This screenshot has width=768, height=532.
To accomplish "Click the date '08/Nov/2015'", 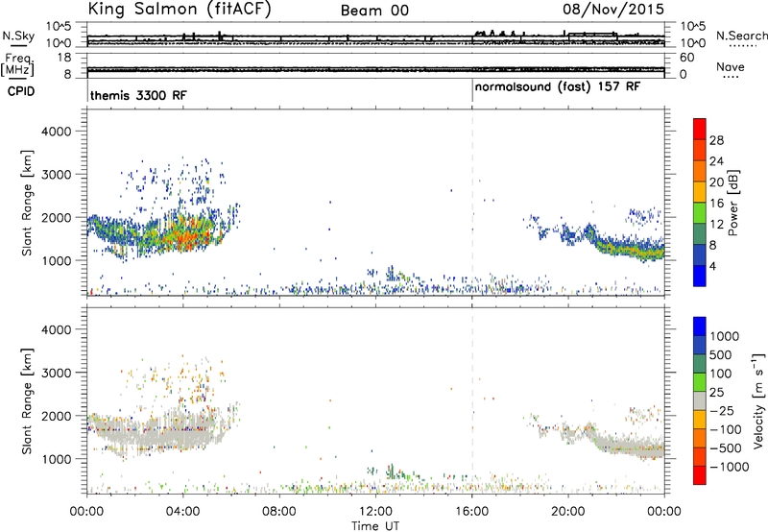I will (613, 9).
